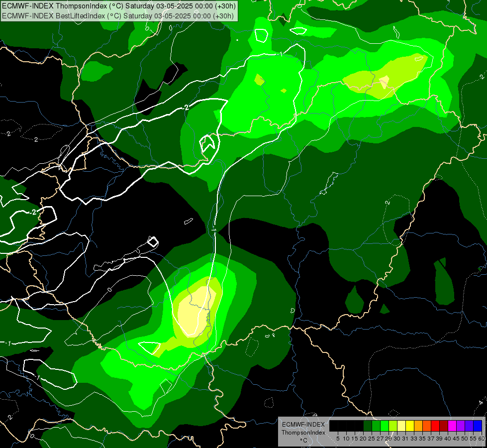Click the legend tick value 60
The image size is (487, 448).
[482, 439]
